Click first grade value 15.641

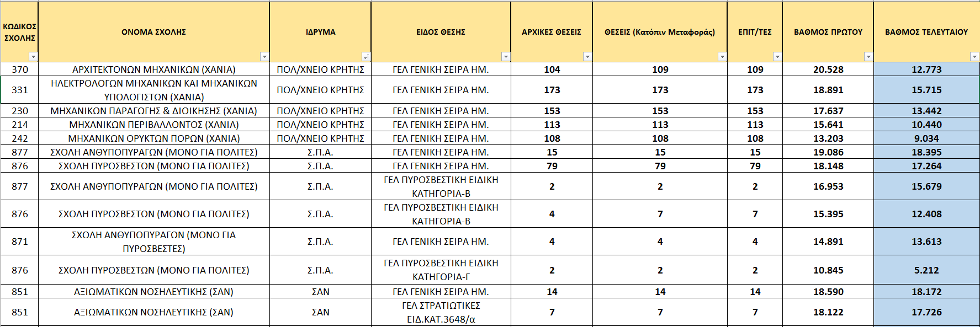(828, 125)
